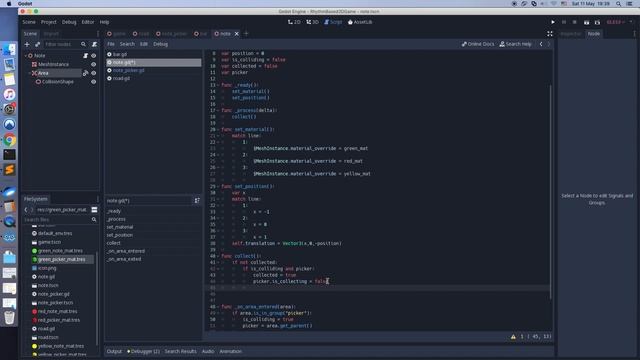Stop the running scene
The width and height of the screenshot is (640, 360).
[574, 22]
